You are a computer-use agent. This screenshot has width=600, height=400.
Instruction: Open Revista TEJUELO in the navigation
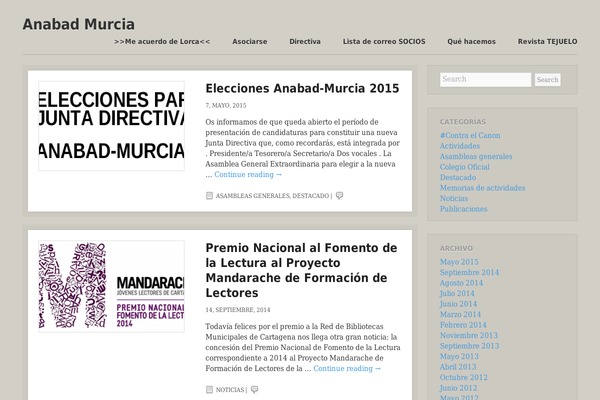click(x=548, y=41)
